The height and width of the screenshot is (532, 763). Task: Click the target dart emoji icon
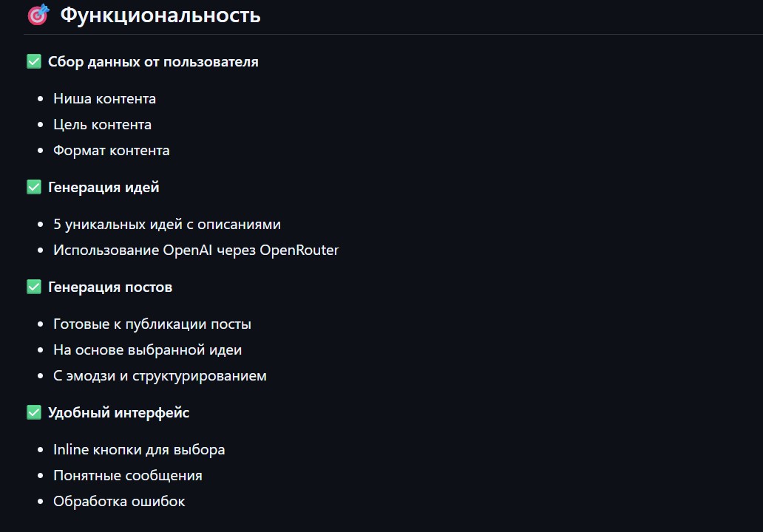click(x=38, y=15)
